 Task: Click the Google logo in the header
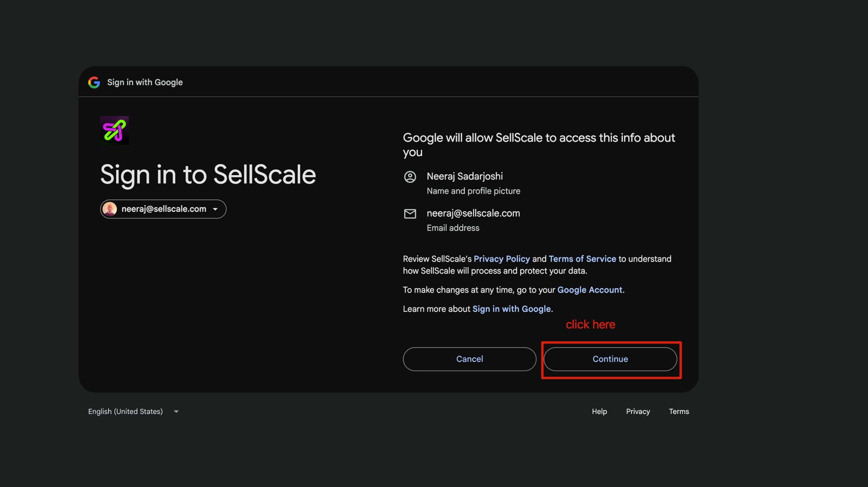coord(94,82)
